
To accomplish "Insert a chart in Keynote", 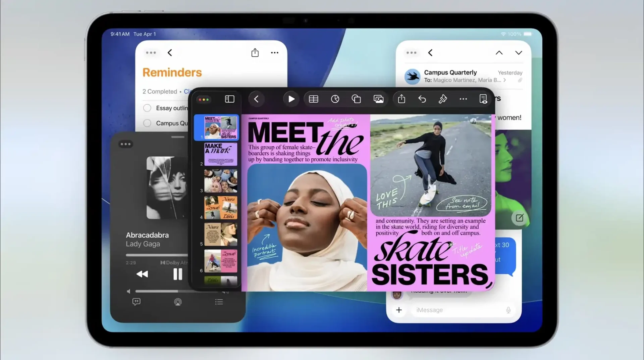I will [x=335, y=99].
